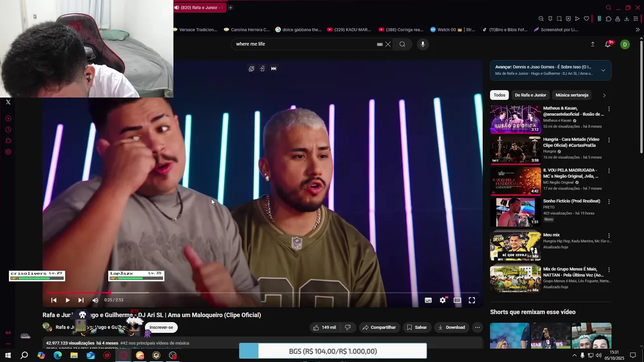Click the ad blocker shield icon

(568, 19)
